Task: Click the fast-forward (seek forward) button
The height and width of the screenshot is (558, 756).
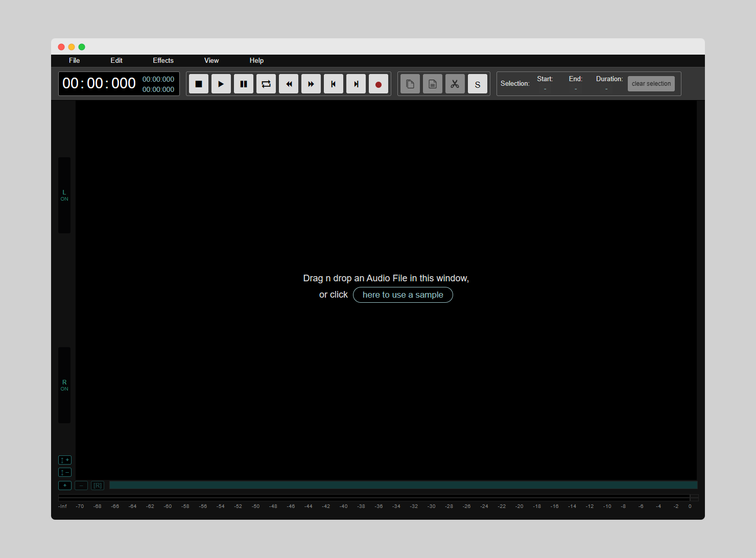Action: [x=311, y=84]
